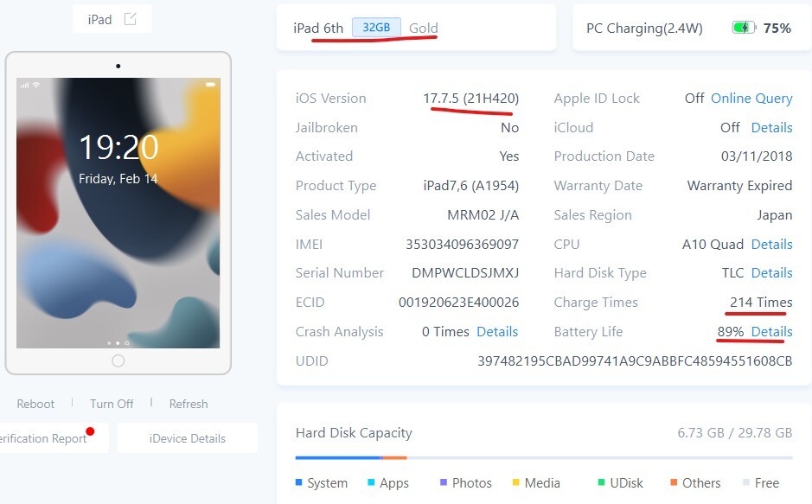Click the iPad home button in preview
The image size is (812, 504).
click(118, 360)
